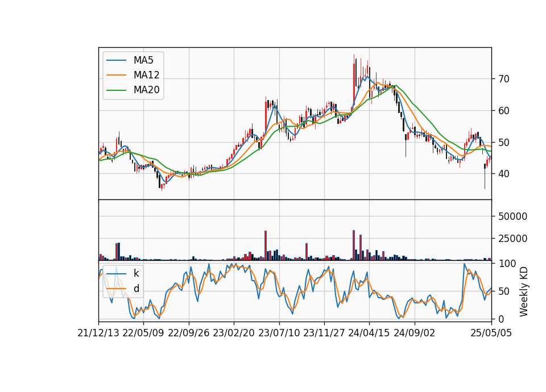Click the 22/05/09 date tick label
Screen dimensions: 546x392
(143, 333)
